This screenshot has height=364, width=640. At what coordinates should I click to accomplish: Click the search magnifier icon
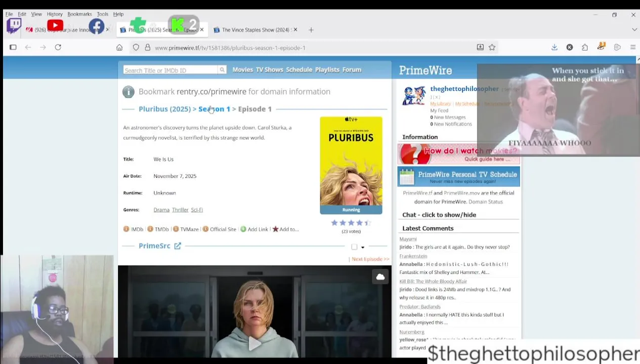tap(222, 70)
